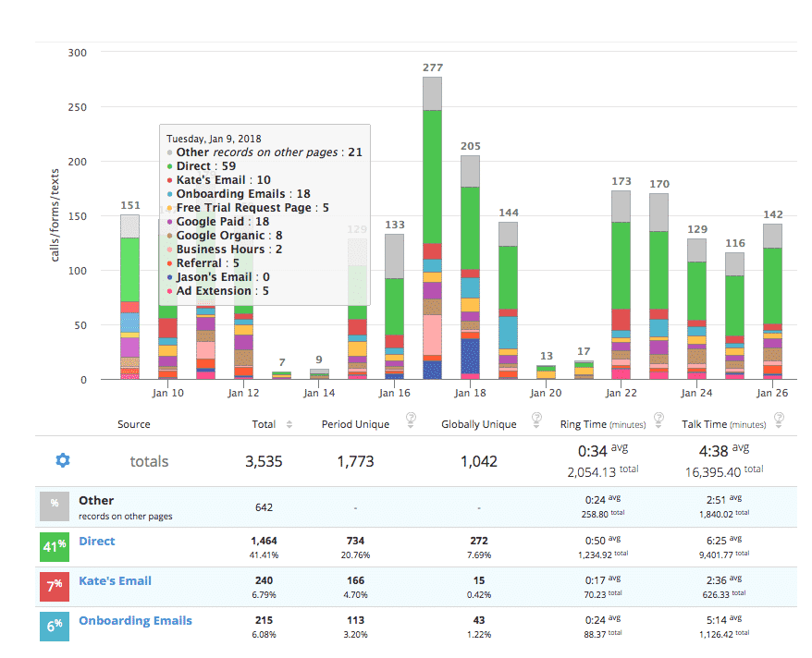
Task: Click the gray percent badge for Other
Action: click(55, 506)
